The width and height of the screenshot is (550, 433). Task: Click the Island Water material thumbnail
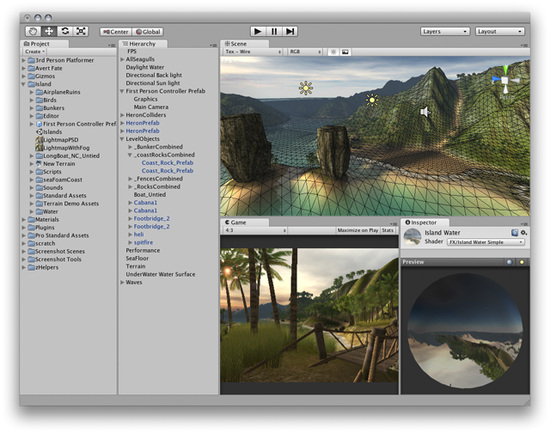[x=412, y=237]
